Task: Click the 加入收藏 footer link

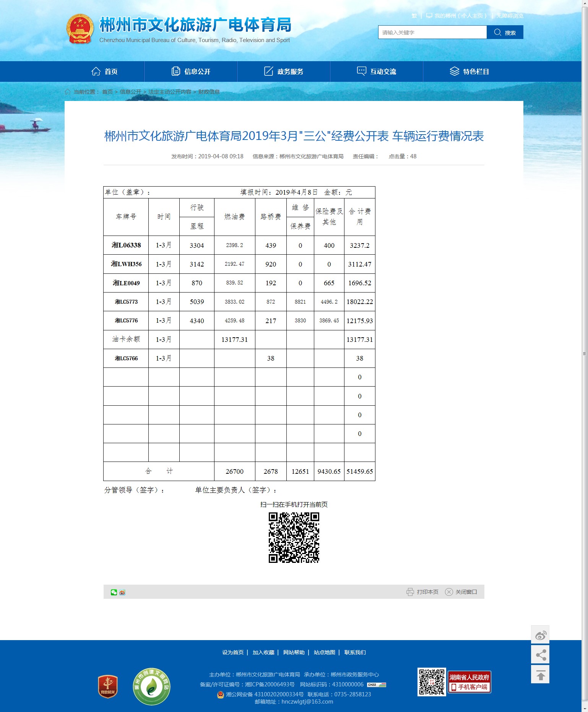Action: tap(263, 652)
